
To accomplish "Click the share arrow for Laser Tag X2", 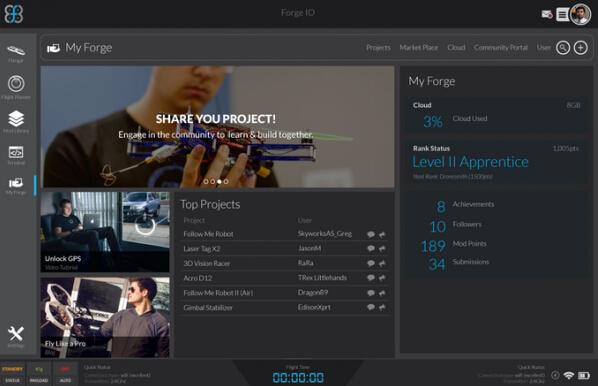I will [x=382, y=249].
